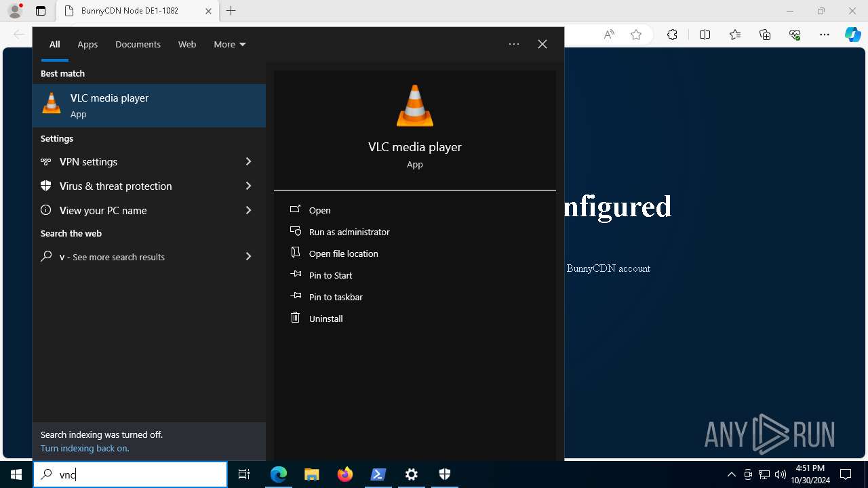This screenshot has height=488, width=868.
Task: Select the All search tab
Action: [x=54, y=44]
